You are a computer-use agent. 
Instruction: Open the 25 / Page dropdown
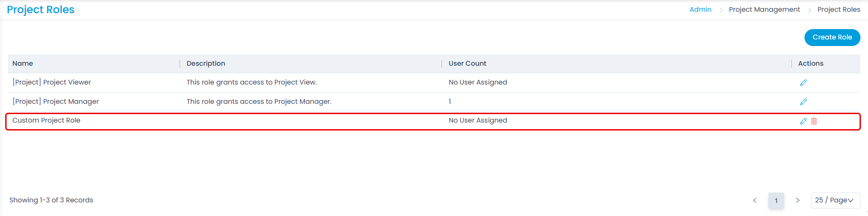(836, 201)
